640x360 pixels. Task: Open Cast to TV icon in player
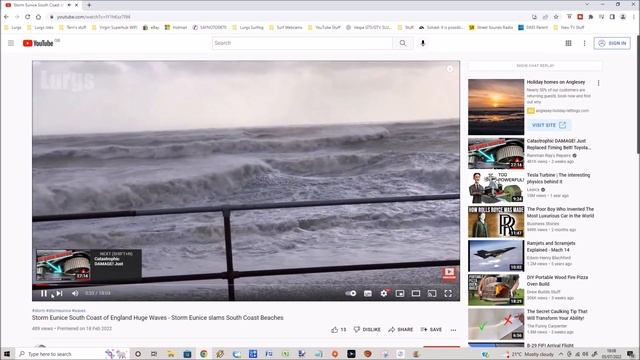click(x=432, y=293)
